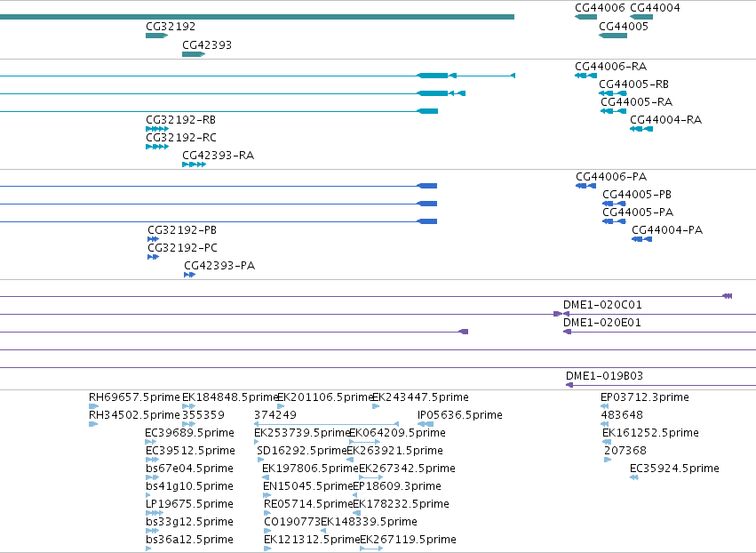
Task: Click the CG44006-PA protein feature
Action: coord(585,186)
